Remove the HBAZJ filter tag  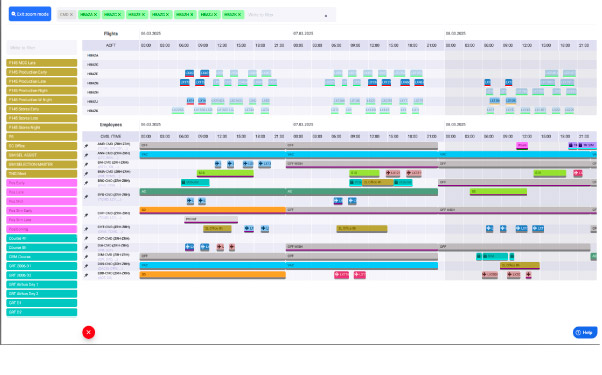[x=215, y=15]
